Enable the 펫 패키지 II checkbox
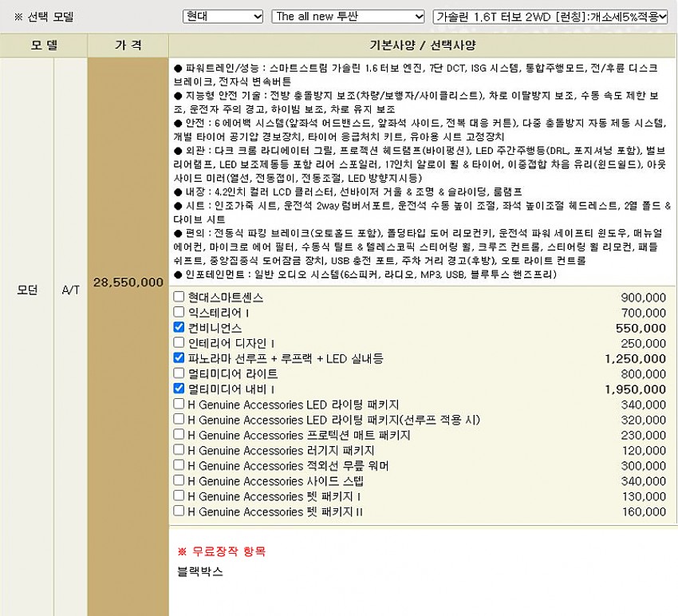678x616 pixels. click(x=179, y=511)
